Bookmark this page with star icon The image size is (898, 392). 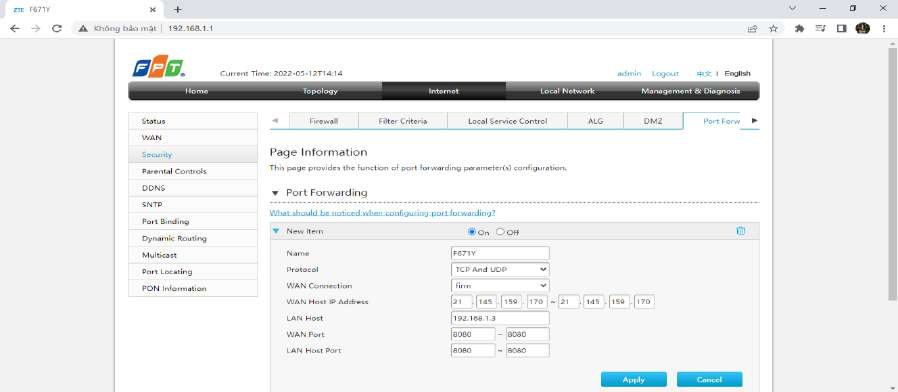tap(773, 28)
